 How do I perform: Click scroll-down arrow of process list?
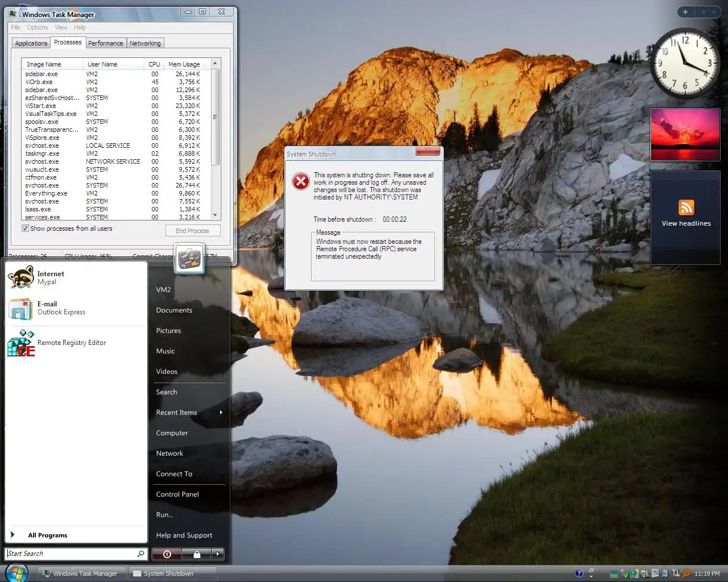[x=215, y=215]
